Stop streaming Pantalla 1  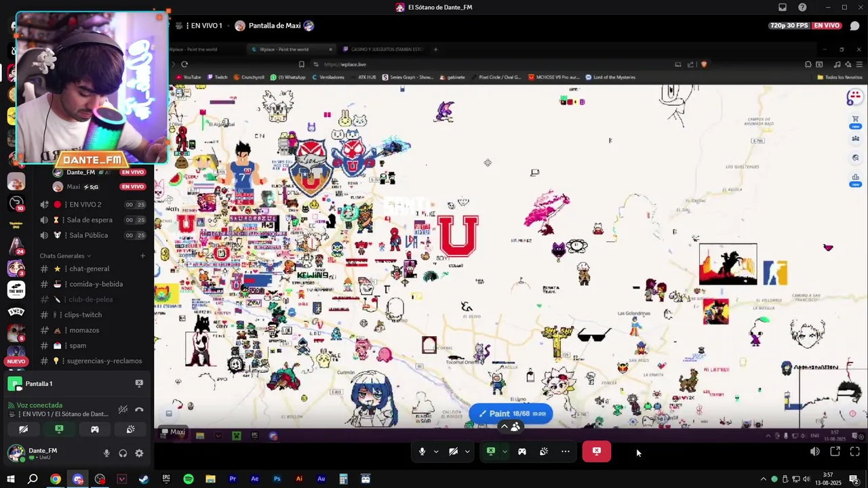click(x=139, y=384)
